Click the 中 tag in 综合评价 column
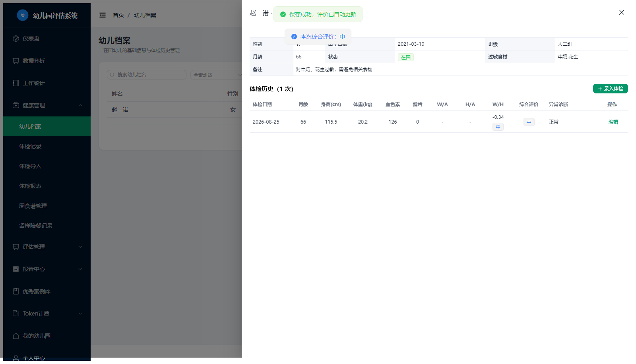The height and width of the screenshot is (364, 636). coord(529,122)
